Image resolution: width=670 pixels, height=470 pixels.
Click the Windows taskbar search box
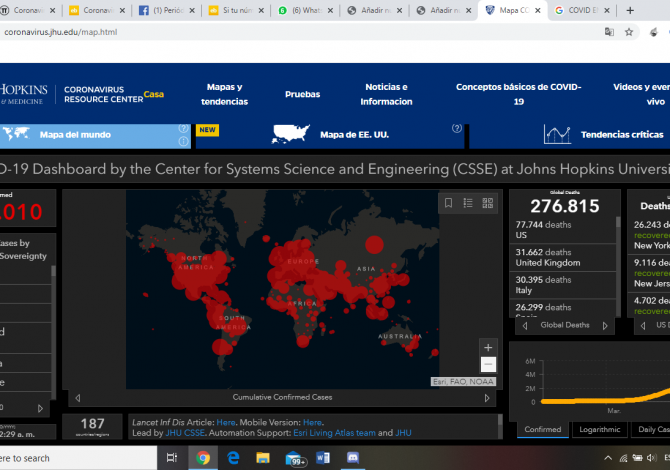[x=79, y=458]
